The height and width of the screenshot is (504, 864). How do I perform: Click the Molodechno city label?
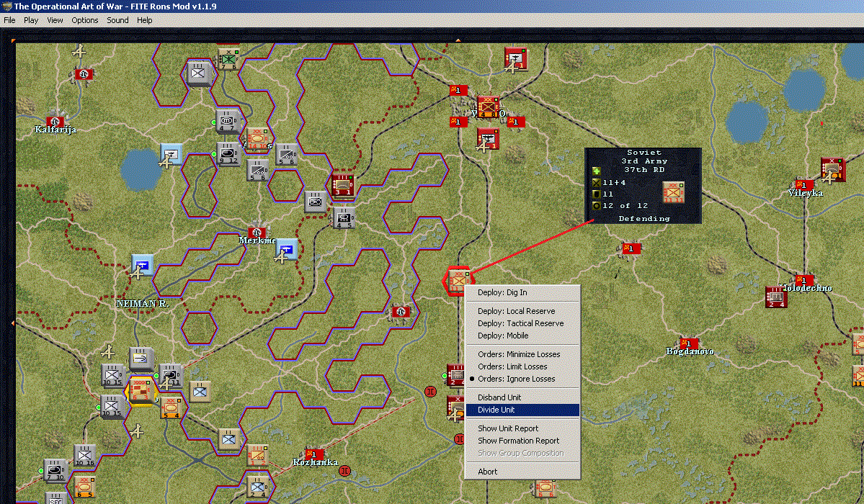pos(806,287)
